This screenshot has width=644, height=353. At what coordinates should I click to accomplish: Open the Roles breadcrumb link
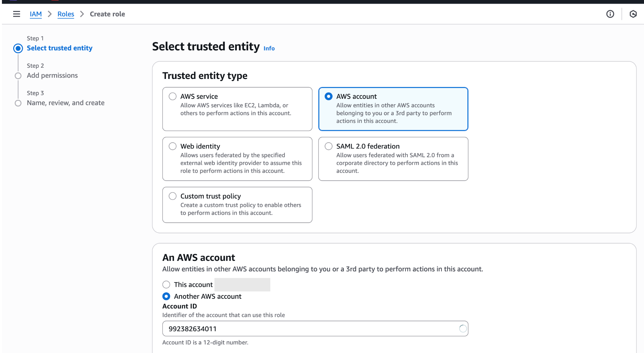[65, 14]
